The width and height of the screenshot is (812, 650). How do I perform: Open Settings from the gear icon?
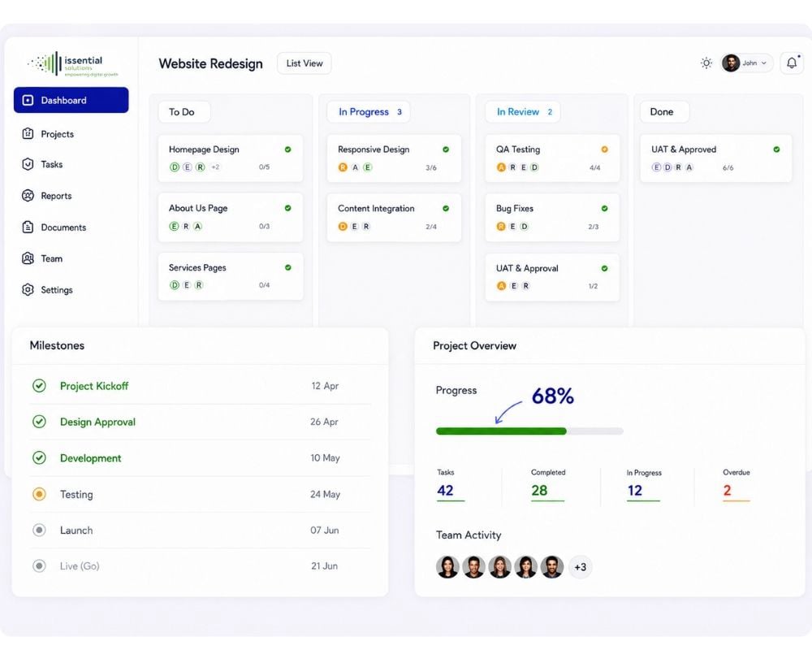point(28,290)
